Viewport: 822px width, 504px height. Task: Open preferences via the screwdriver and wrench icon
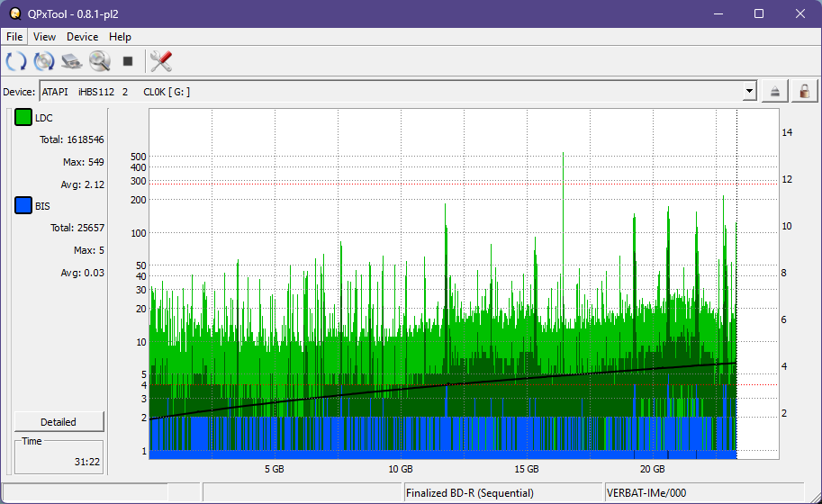(161, 61)
